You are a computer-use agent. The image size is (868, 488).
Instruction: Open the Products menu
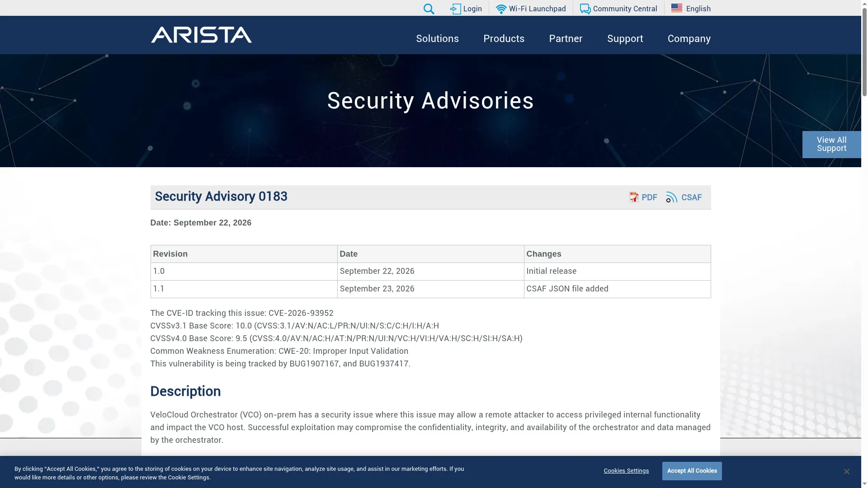coord(504,38)
